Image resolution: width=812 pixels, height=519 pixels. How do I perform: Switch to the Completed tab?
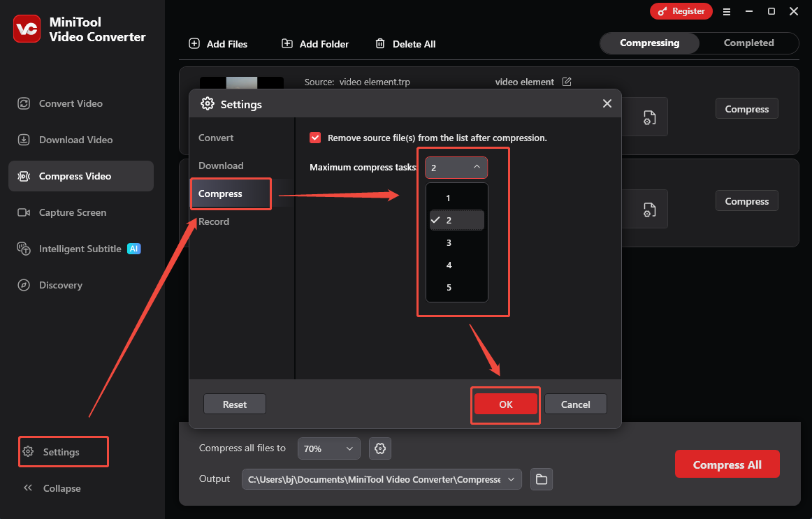(x=749, y=43)
